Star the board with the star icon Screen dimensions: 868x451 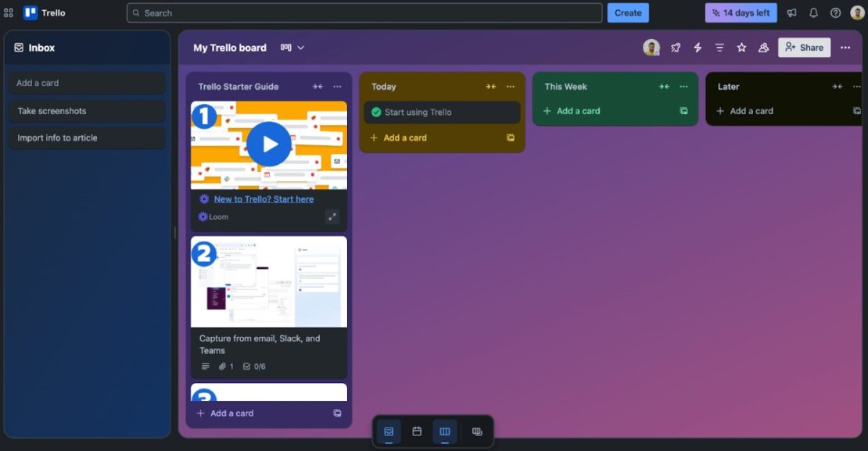(x=741, y=48)
